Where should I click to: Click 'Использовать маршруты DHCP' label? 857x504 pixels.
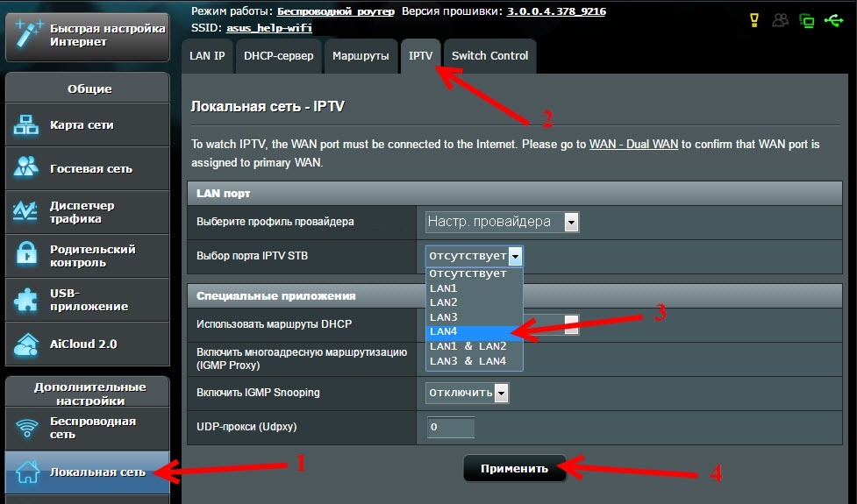coord(274,323)
